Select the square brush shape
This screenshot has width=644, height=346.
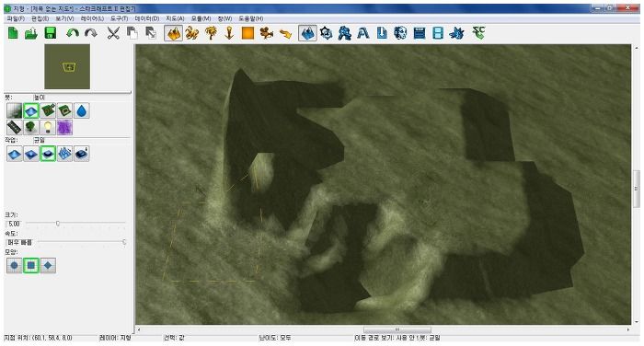31,265
